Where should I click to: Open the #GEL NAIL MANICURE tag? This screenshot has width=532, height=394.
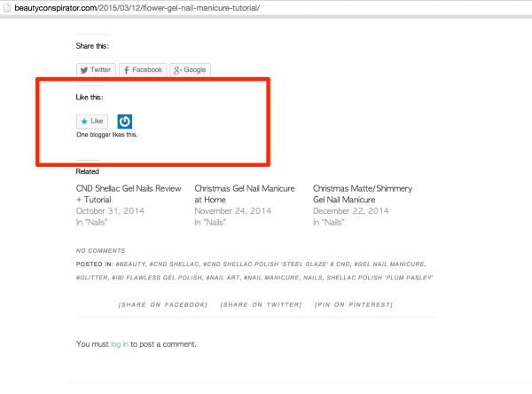pos(389,264)
